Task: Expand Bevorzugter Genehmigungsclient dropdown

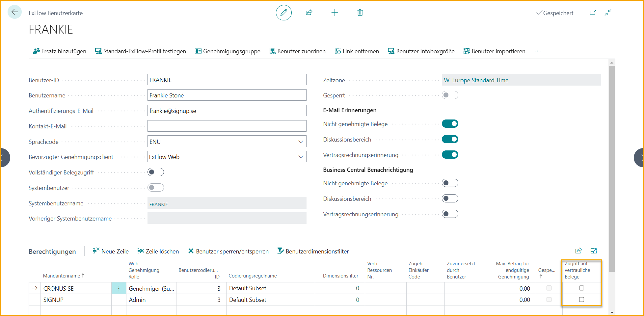Action: click(301, 157)
